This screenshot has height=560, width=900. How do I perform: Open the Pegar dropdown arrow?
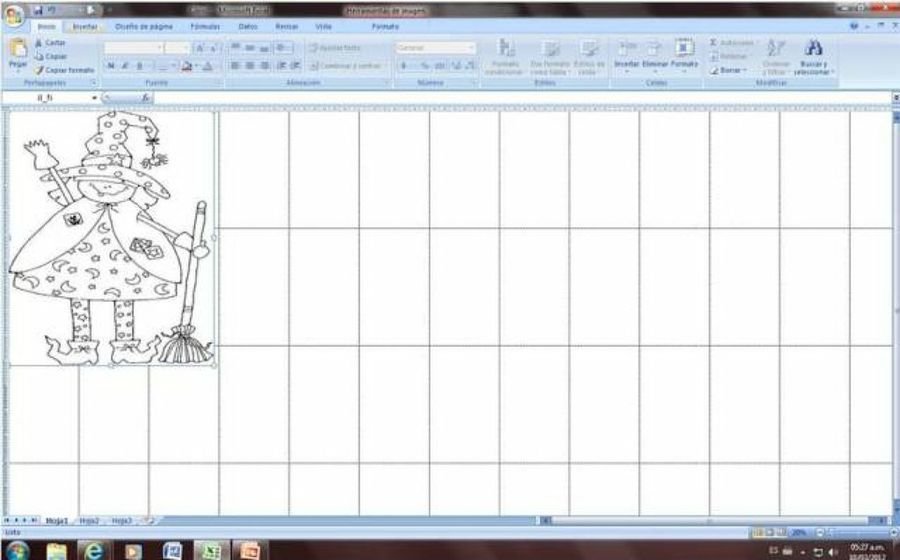point(18,71)
